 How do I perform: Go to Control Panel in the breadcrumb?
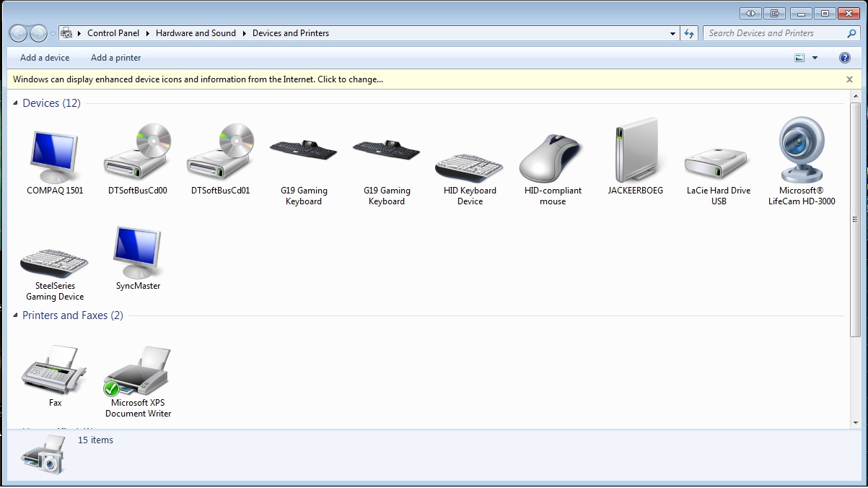(x=113, y=33)
